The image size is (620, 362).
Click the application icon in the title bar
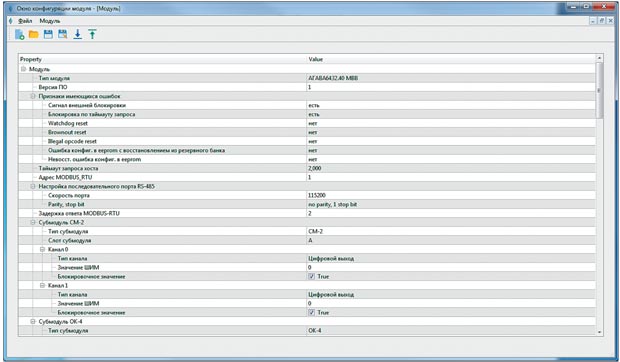tap(11, 8)
